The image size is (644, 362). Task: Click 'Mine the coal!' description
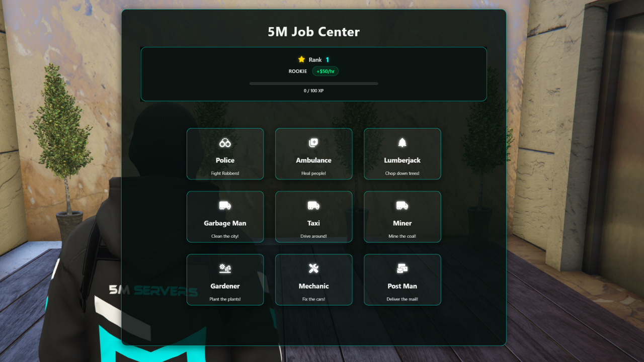(x=402, y=236)
